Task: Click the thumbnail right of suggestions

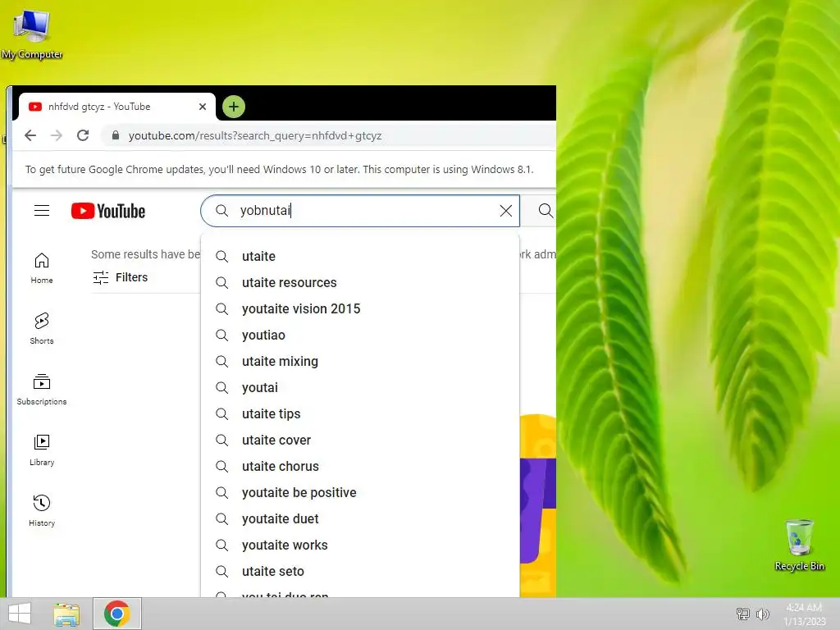Action: (x=538, y=505)
